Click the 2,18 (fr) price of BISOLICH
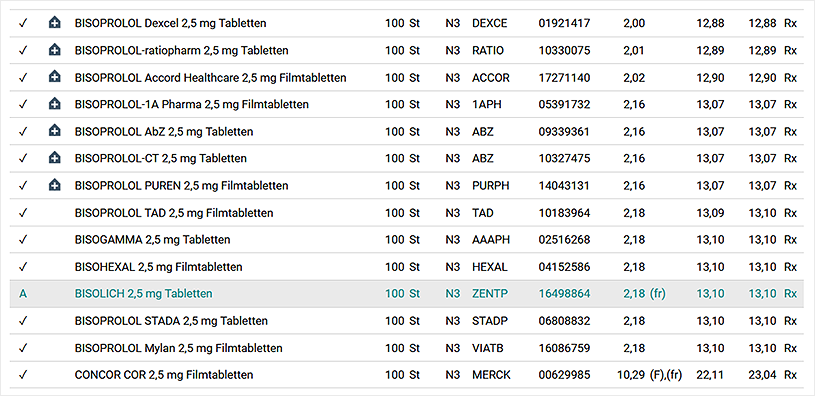The image size is (815, 396). coord(644,294)
